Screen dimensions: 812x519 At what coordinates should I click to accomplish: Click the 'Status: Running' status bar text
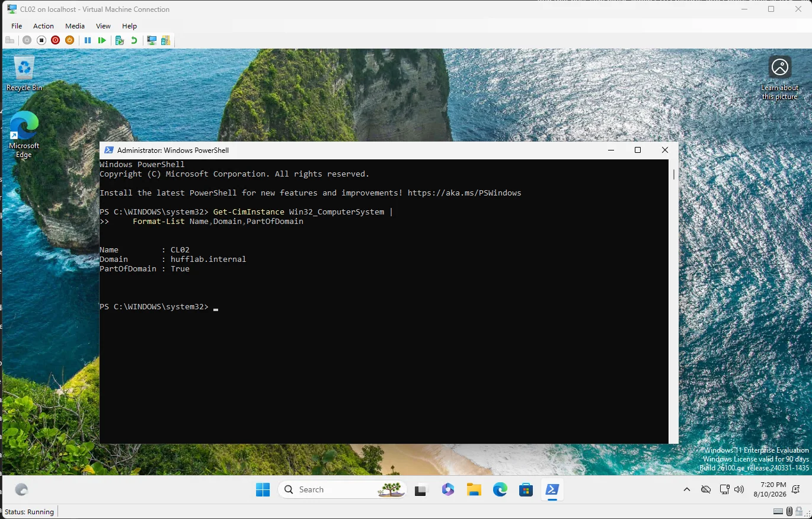click(x=29, y=512)
